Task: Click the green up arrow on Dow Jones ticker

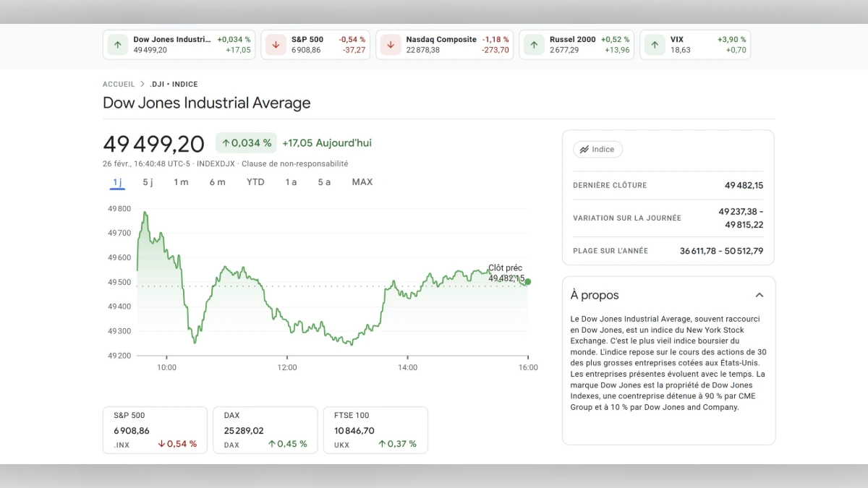Action: point(117,44)
